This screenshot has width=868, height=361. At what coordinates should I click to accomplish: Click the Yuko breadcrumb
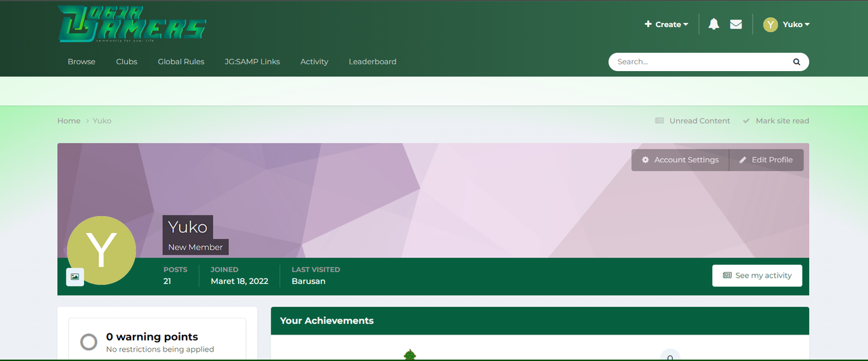coord(102,121)
